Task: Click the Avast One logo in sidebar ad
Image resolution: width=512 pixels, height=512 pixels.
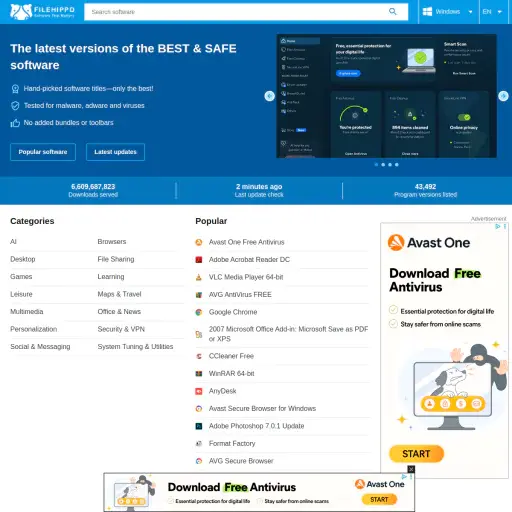Action: click(429, 243)
